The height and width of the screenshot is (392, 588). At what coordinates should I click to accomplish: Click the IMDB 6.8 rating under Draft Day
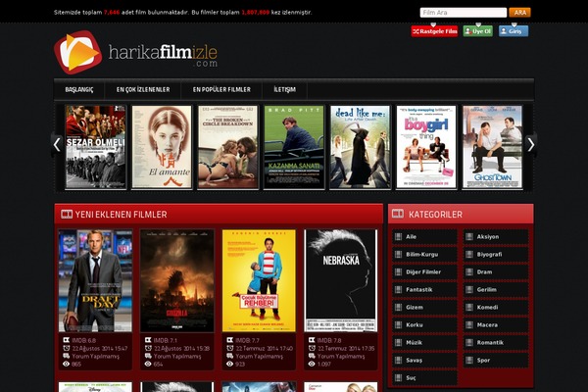click(x=84, y=340)
